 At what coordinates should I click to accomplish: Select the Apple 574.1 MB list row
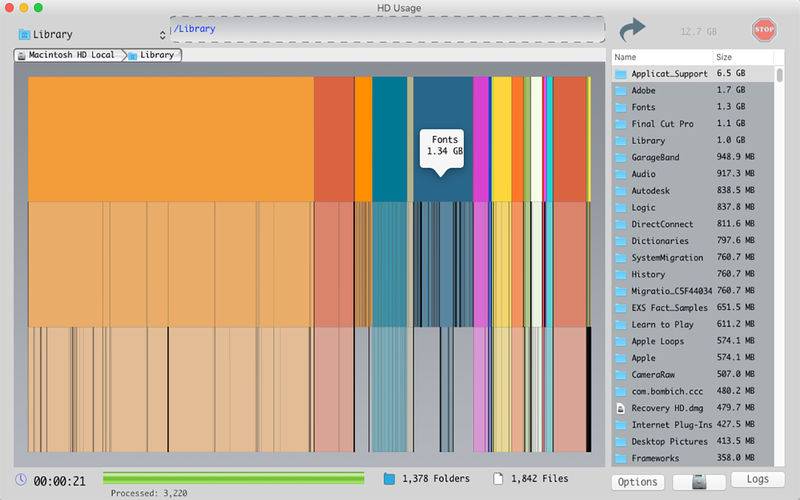(x=693, y=358)
